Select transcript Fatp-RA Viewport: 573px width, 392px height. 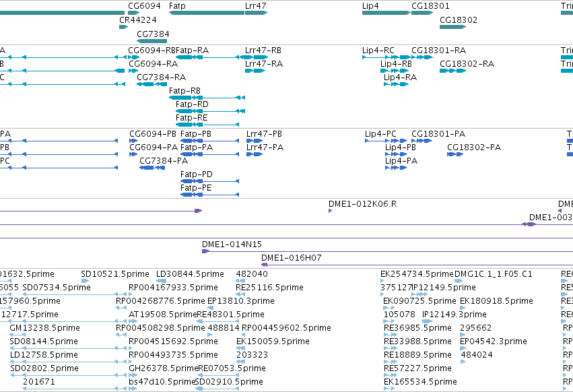192,51
